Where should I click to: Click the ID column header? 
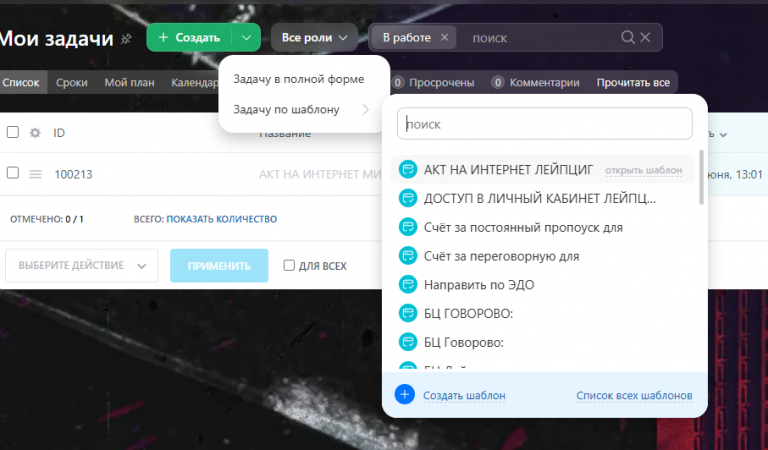click(59, 133)
